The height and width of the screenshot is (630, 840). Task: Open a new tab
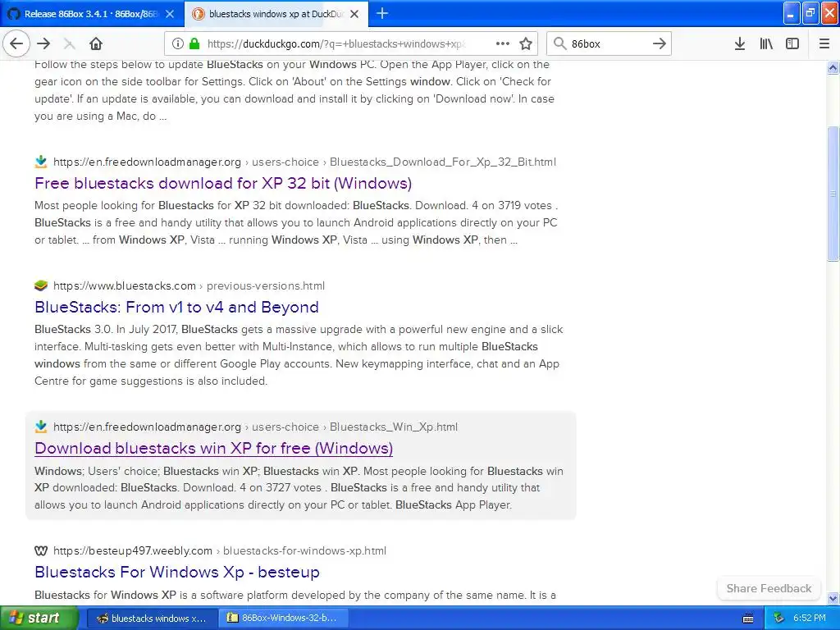382,13
